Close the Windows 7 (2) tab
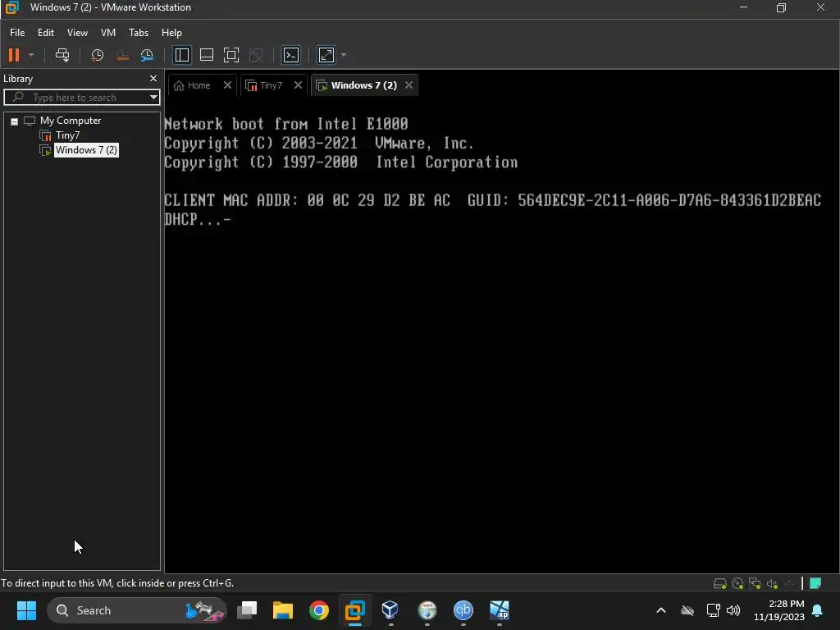840x630 pixels. pyautogui.click(x=409, y=85)
